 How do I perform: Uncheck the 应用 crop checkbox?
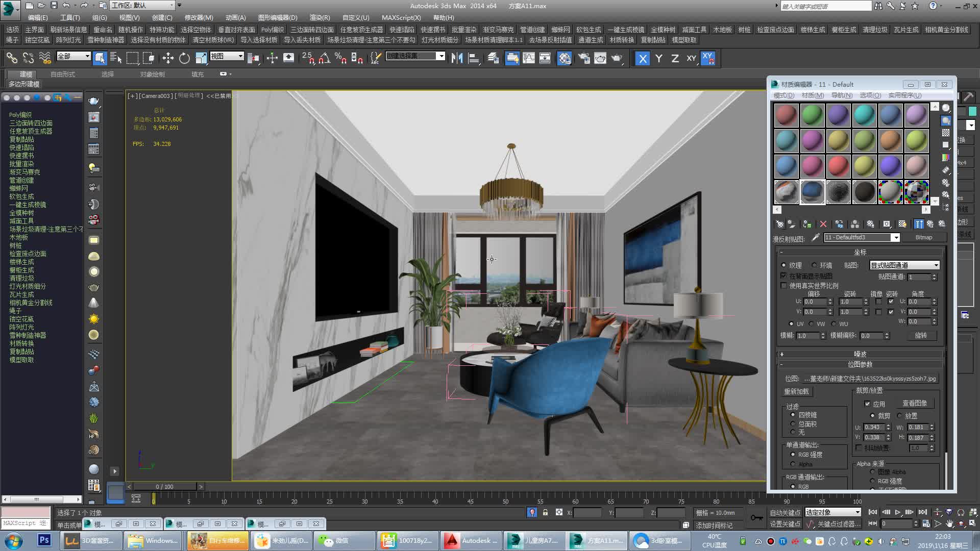867,404
